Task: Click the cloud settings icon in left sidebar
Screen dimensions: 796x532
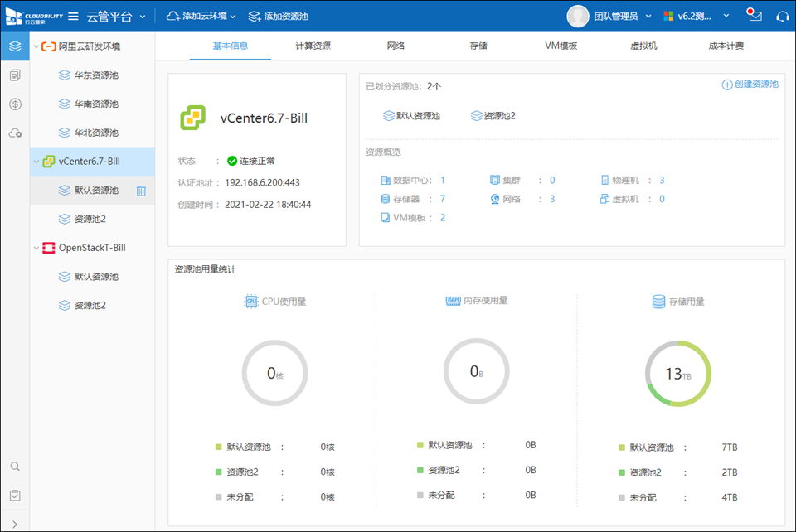Action: click(15, 133)
